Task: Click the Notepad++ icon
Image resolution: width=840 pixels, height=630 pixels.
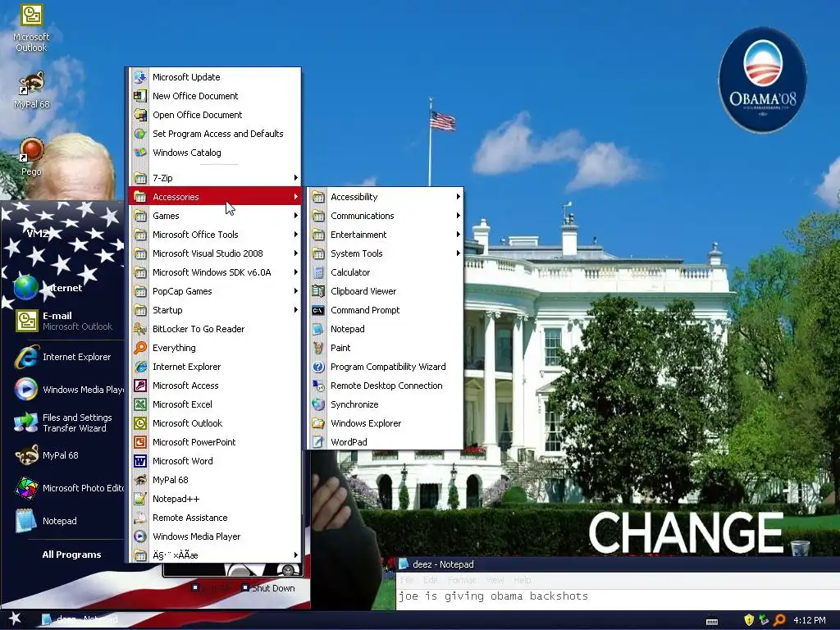Action: tap(140, 499)
